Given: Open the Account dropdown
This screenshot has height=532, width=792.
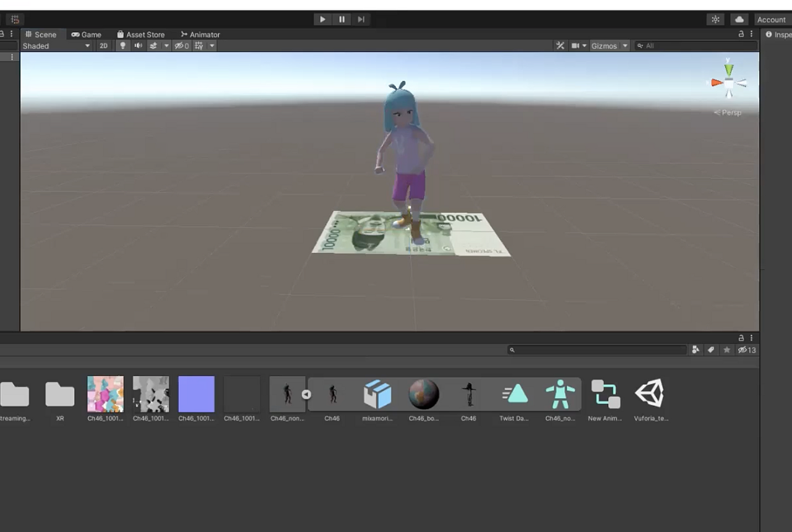Looking at the screenshot, I should 772,19.
